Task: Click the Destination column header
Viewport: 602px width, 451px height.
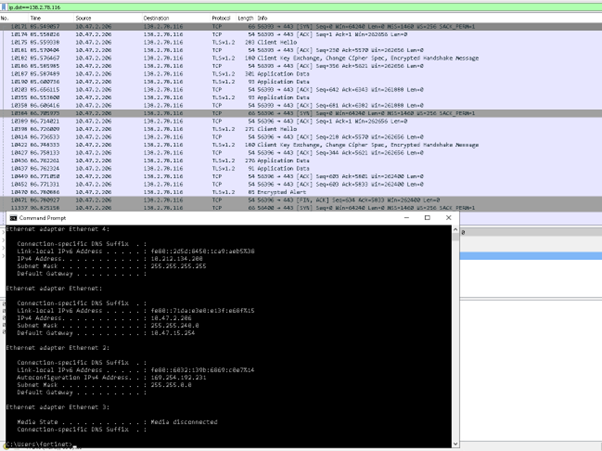Action: point(156,18)
